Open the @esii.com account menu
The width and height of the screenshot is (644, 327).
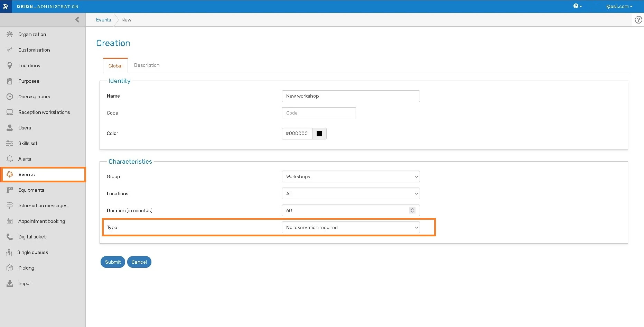(x=619, y=6)
